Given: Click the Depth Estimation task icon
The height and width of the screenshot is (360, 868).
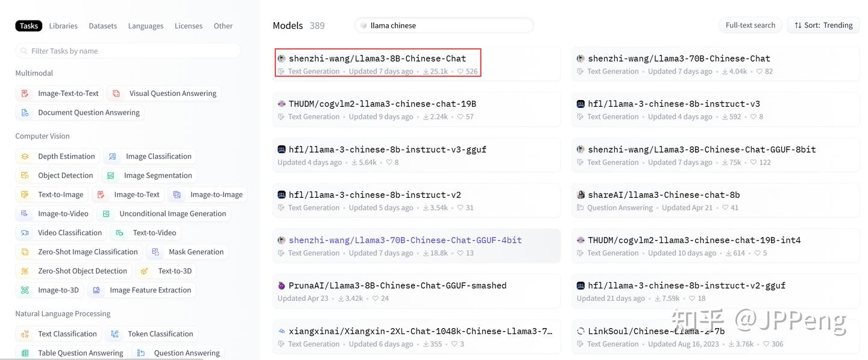Looking at the screenshot, I should tap(25, 156).
